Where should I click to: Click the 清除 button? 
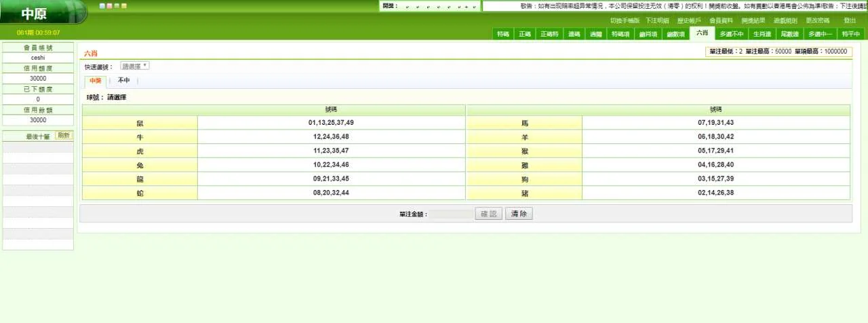(519, 214)
